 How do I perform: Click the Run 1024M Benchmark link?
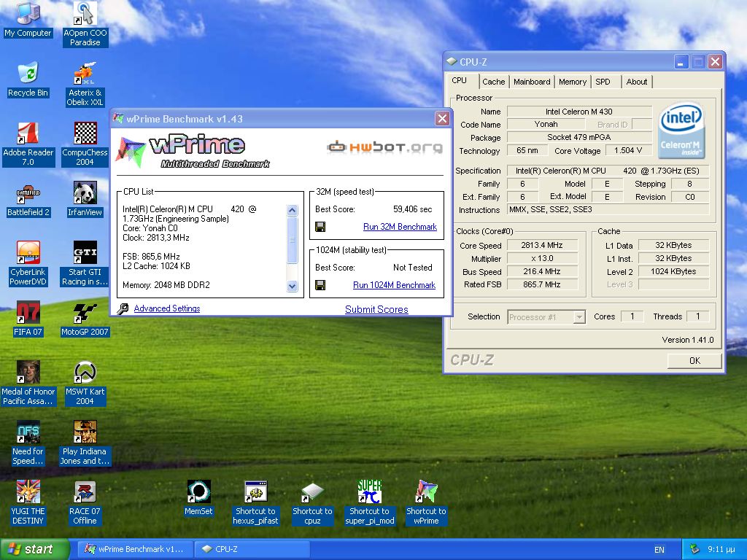(394, 285)
